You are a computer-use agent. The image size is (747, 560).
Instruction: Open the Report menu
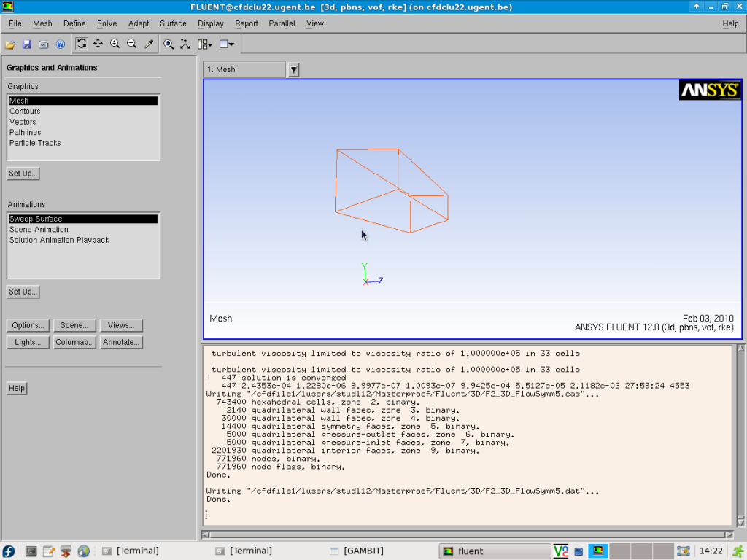click(x=247, y=23)
